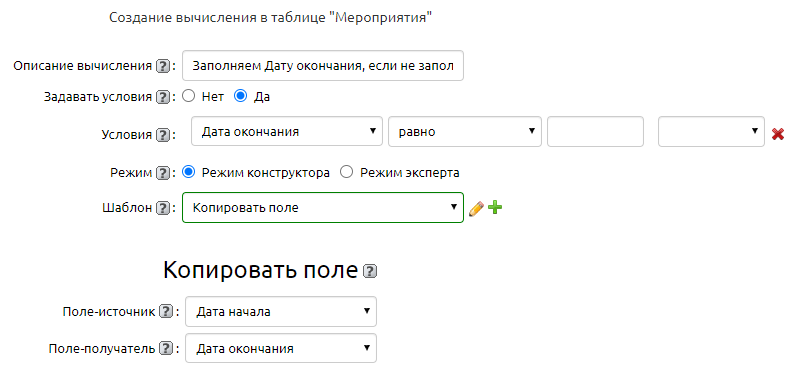The height and width of the screenshot is (377, 794).
Task: Click the pencil edit template icon
Action: (476, 208)
